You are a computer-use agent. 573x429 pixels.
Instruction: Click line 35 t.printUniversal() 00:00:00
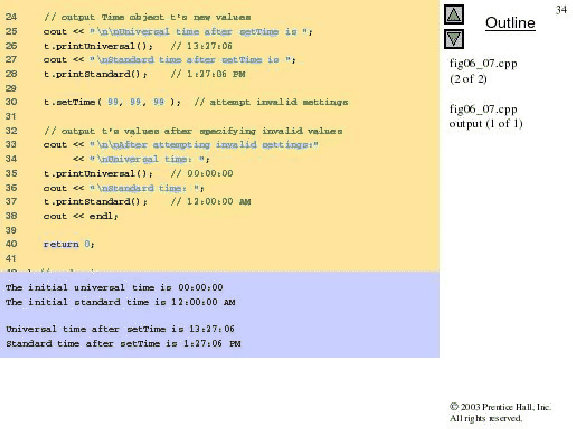pyautogui.click(x=138, y=174)
